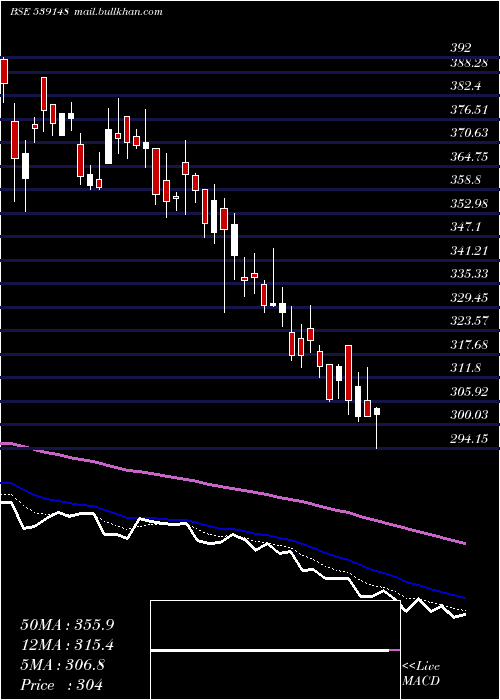
Task: Click the 317.68 price level label
Action: (469, 345)
